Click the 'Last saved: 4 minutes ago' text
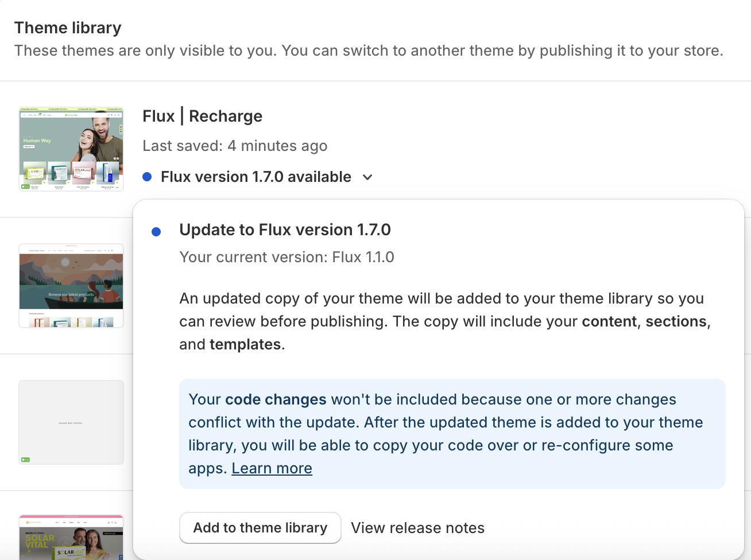This screenshot has width=751, height=560. (235, 146)
